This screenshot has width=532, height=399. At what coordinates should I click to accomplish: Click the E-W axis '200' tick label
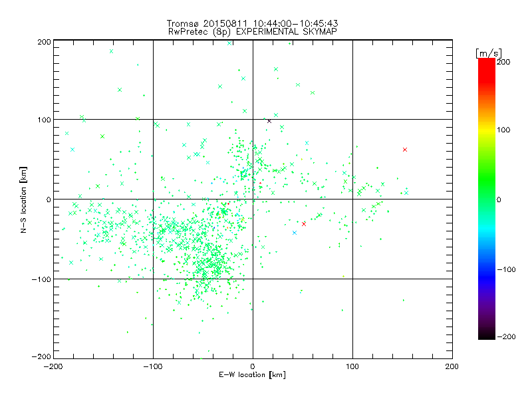tap(452, 366)
